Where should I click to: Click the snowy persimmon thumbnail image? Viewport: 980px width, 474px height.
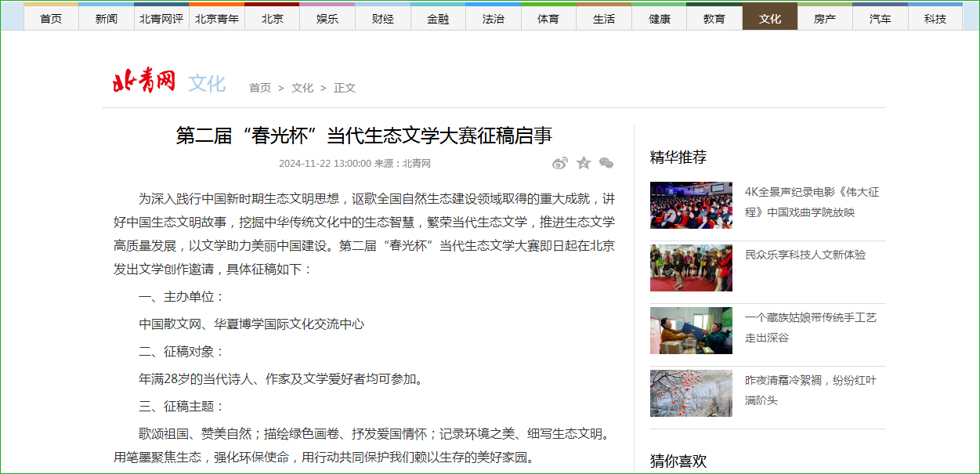click(691, 393)
